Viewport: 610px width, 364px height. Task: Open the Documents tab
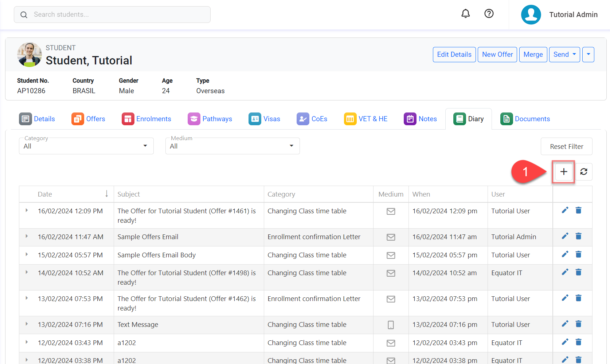(525, 119)
